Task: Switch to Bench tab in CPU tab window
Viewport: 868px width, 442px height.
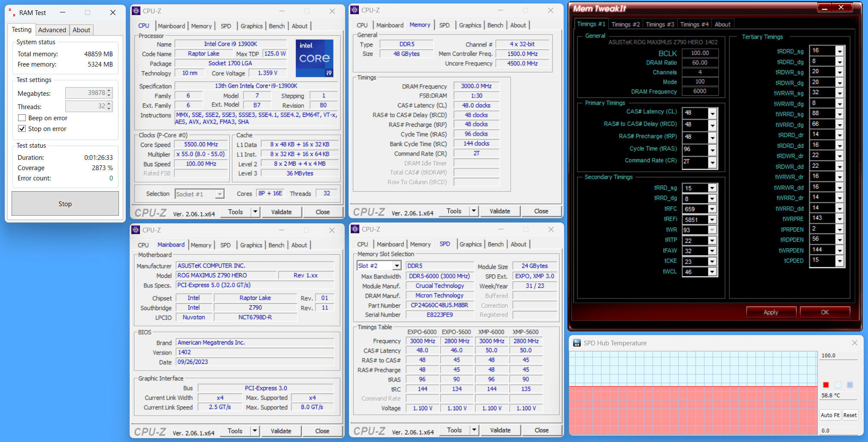Action: coord(277,26)
